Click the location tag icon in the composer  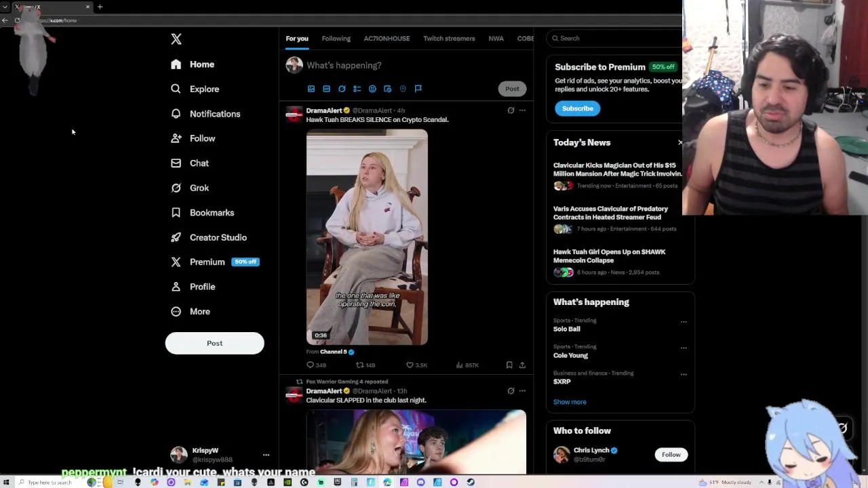click(x=403, y=89)
